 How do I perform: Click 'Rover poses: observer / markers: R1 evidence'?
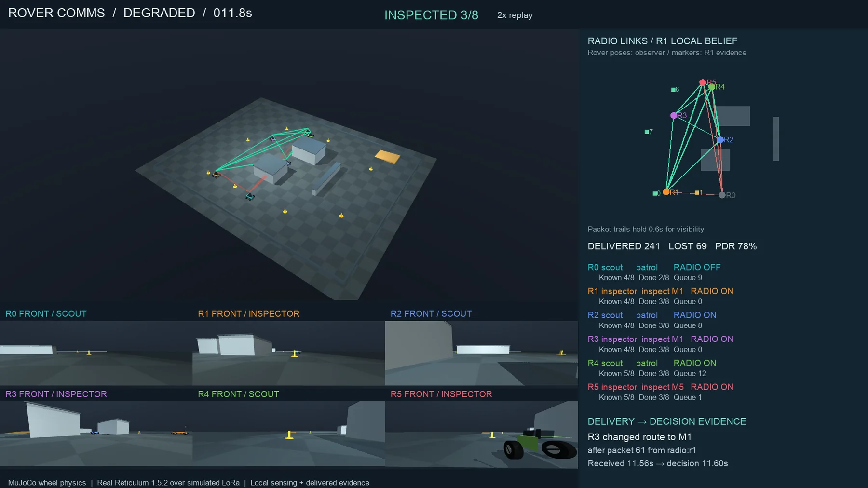pos(666,53)
